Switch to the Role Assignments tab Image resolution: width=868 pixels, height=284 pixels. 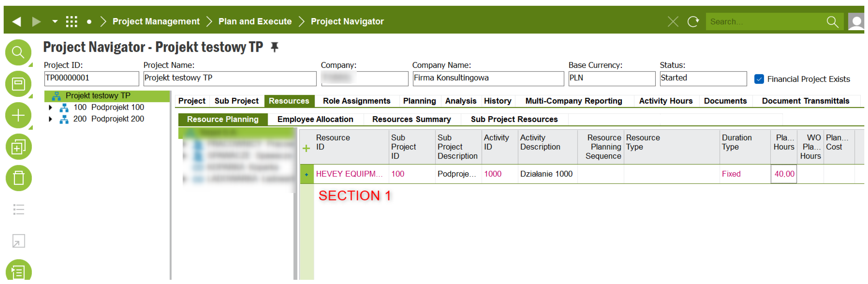[x=356, y=101]
